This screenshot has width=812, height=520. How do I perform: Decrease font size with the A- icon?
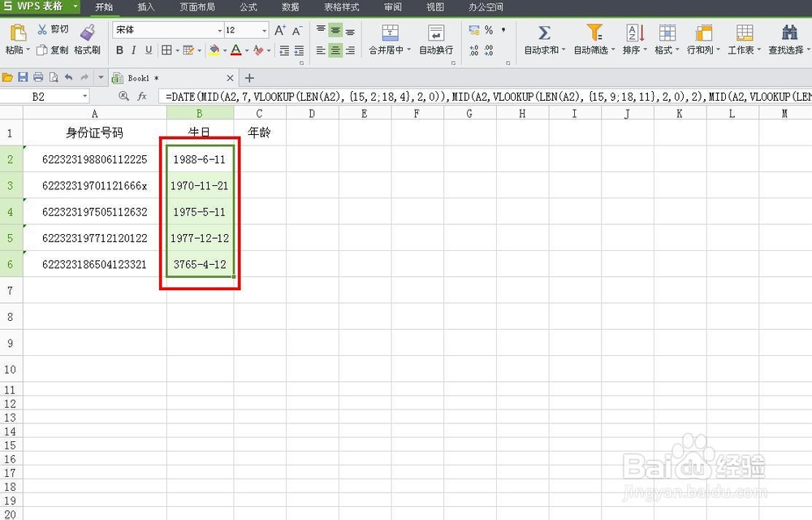click(296, 31)
